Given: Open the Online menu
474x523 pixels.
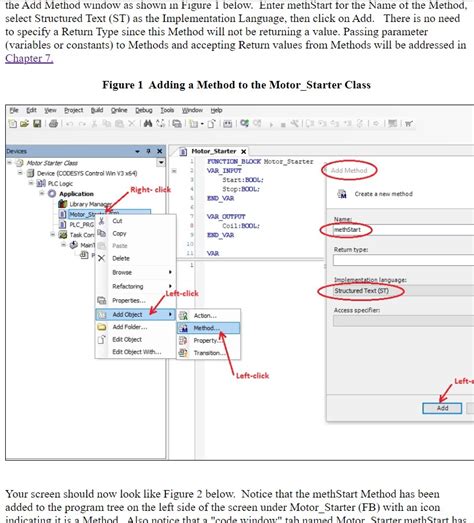Looking at the screenshot, I should pos(119,110).
